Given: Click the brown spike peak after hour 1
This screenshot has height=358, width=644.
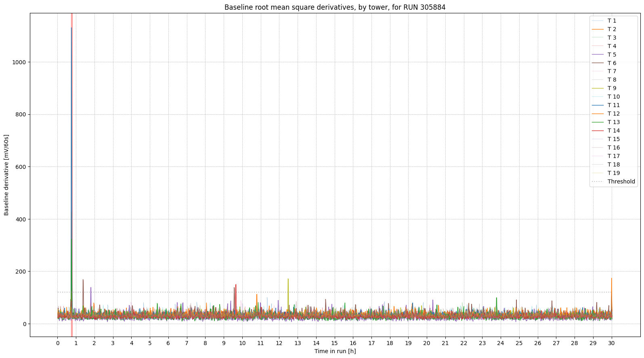Looking at the screenshot, I should [x=83, y=280].
